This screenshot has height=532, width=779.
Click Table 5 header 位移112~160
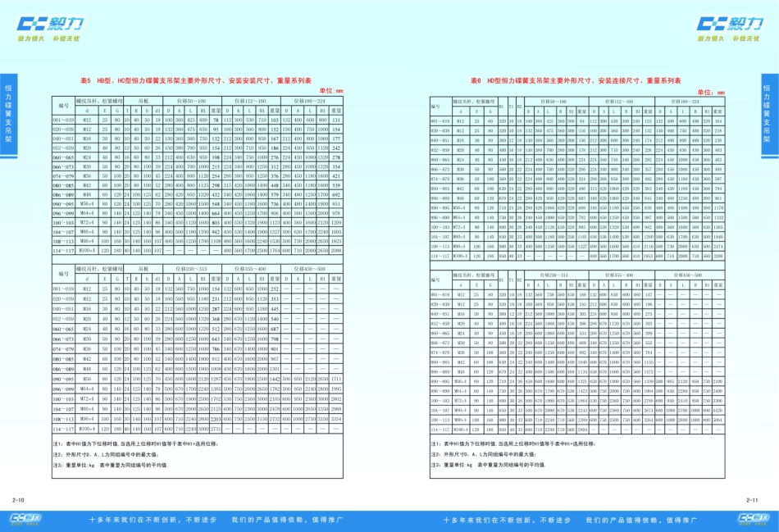[251, 101]
